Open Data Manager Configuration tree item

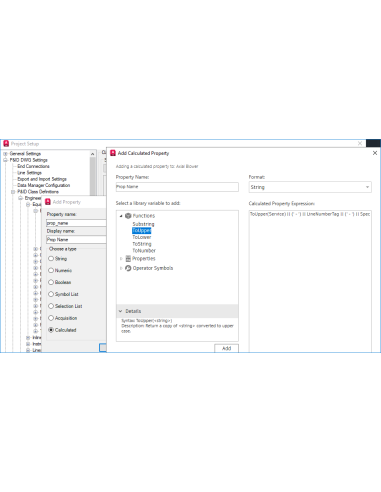43,185
